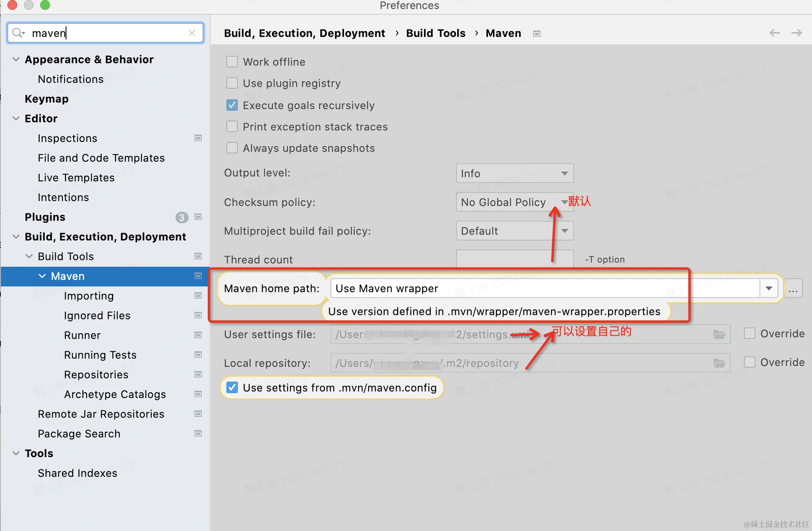Viewport: 812px width, 531px height.
Task: Open the Keymap settings page
Action: [46, 99]
